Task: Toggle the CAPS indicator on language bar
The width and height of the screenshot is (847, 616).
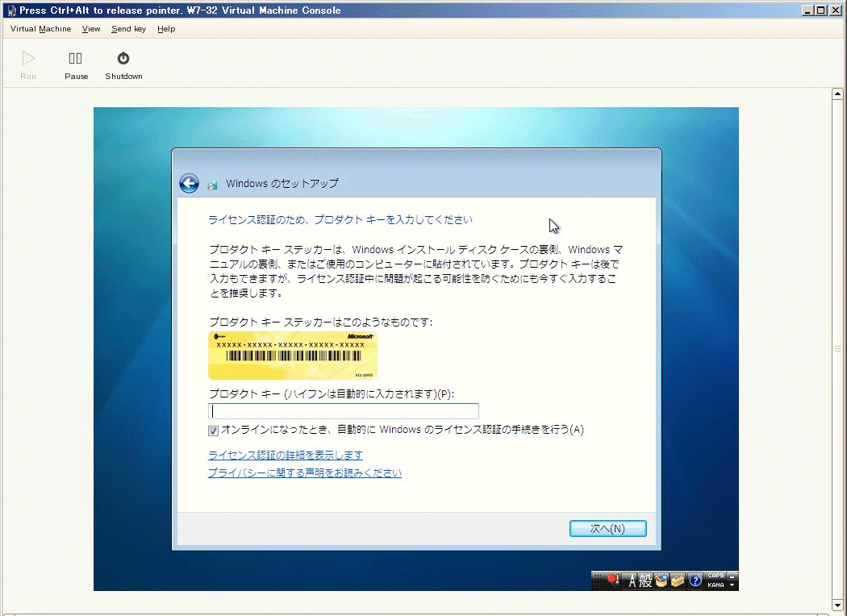Action: [716, 576]
